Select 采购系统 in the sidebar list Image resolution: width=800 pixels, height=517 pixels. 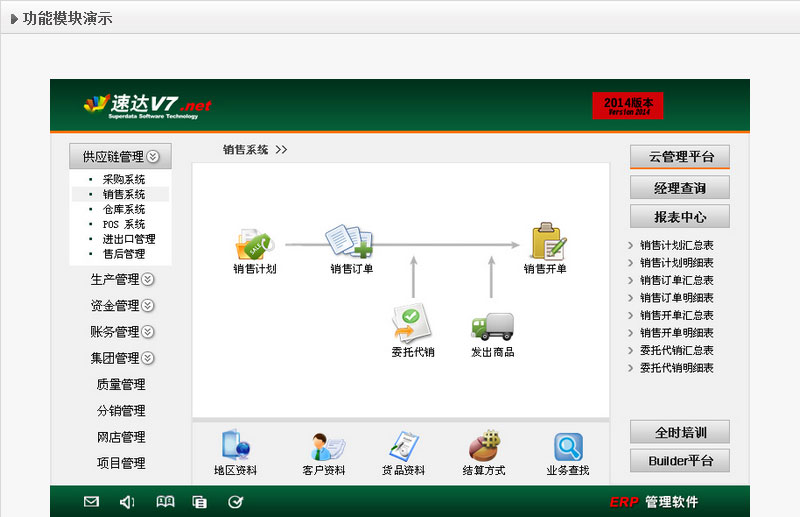123,179
